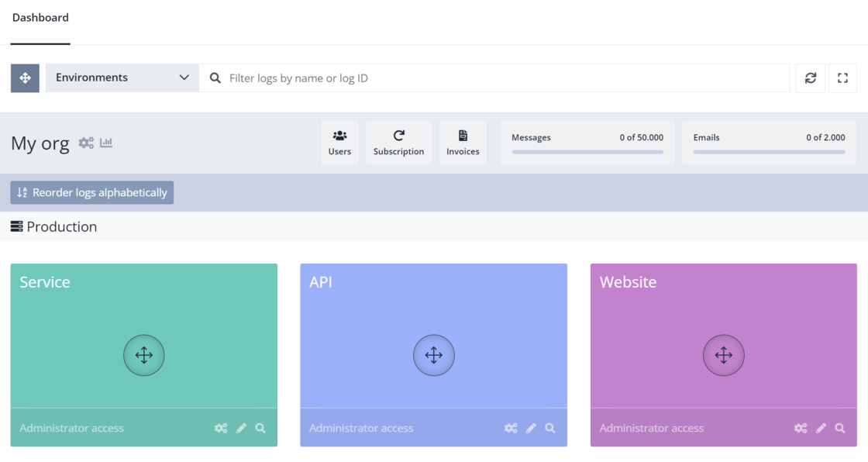Viewport: 868px width, 462px height.
Task: Click the Website log card title
Action: click(x=628, y=282)
